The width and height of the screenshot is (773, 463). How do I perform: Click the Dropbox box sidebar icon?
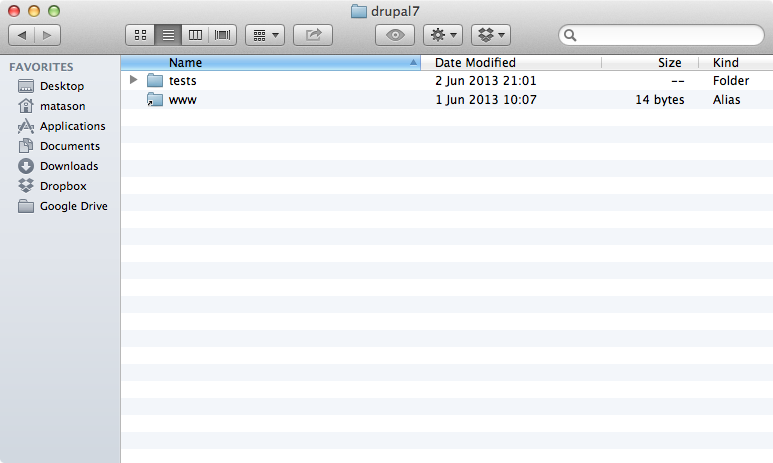click(26, 186)
